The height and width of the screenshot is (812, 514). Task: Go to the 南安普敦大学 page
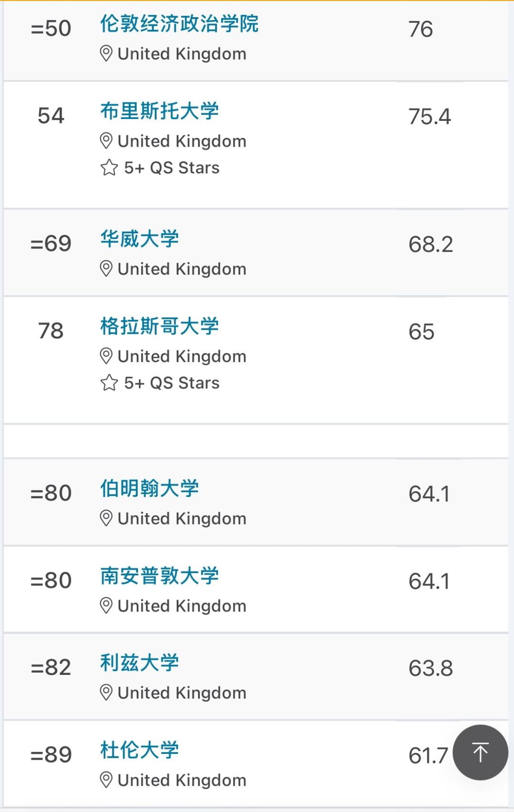coord(159,576)
